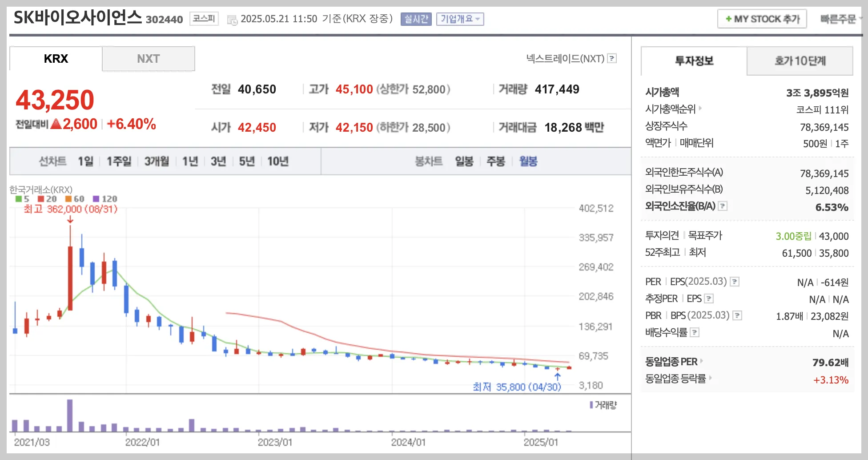The height and width of the screenshot is (460, 868).
Task: Show the 3개월 line chart
Action: [157, 161]
